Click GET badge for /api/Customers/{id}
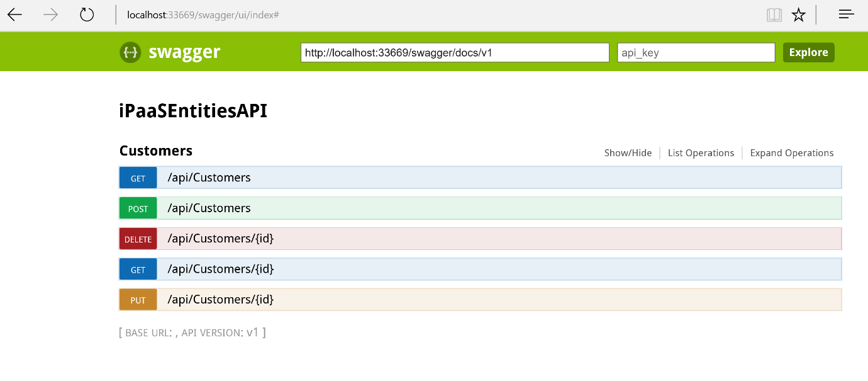This screenshot has width=868, height=381. [138, 270]
